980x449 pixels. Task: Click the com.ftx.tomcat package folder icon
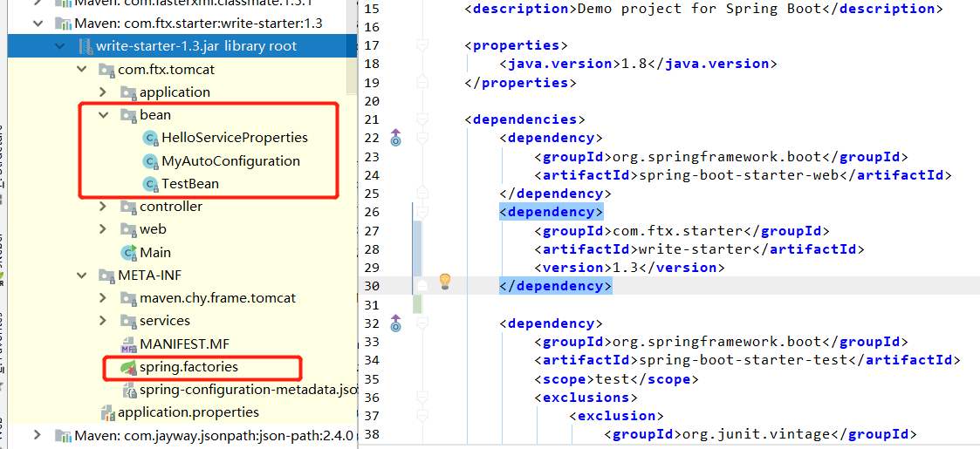coord(107,70)
